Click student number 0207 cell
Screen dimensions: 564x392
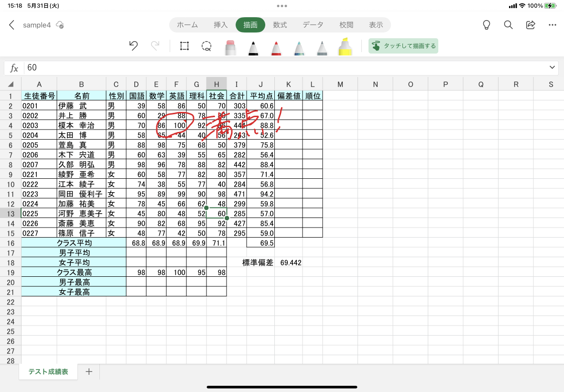click(x=39, y=164)
